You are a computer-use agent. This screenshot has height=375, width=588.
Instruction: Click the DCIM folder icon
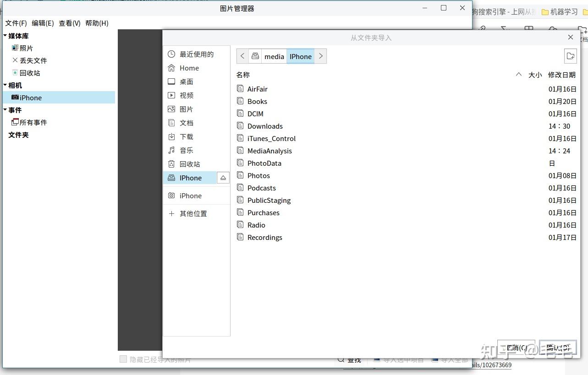coord(241,113)
